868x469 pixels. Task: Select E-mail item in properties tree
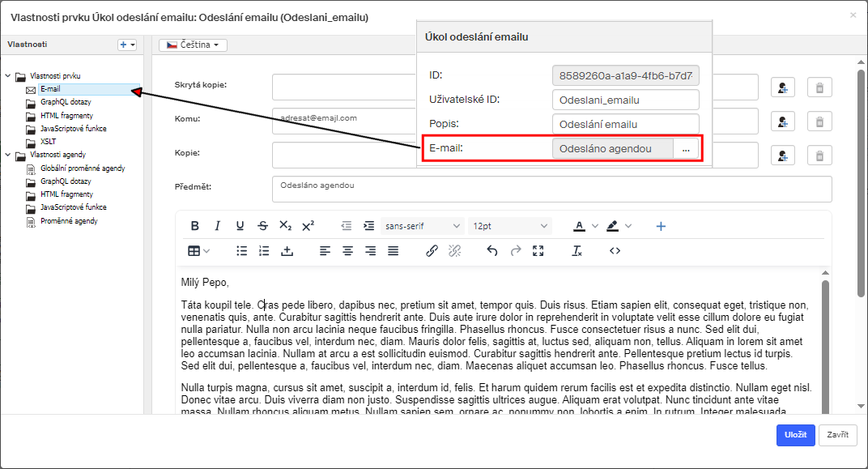[x=50, y=89]
